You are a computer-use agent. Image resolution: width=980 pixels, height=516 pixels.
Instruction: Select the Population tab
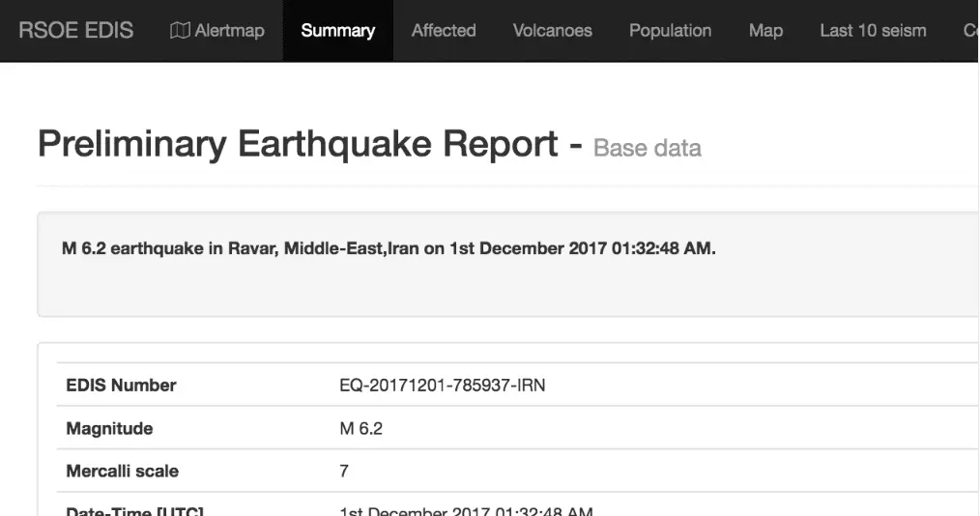coord(670,31)
